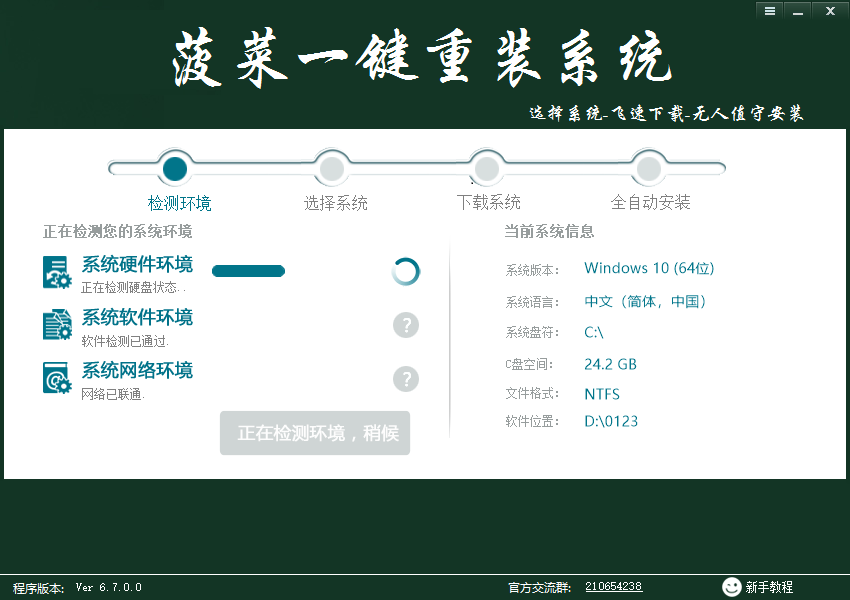Click the 正在检测您的系统环境 heading
Image resolution: width=850 pixels, height=600 pixels.
point(118,231)
